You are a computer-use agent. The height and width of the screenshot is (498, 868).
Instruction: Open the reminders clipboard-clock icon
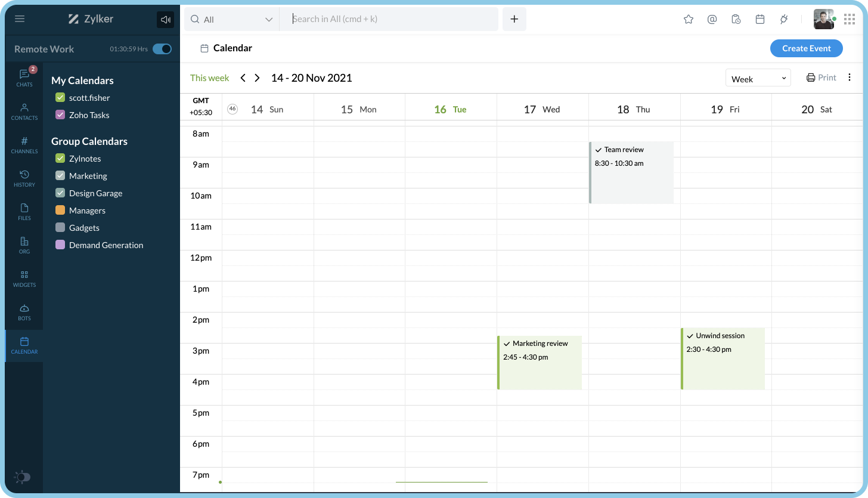pos(736,19)
